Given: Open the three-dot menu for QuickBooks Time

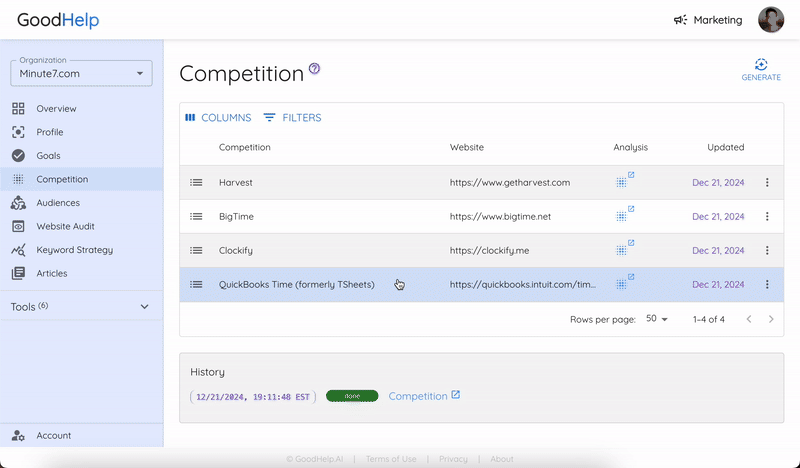Looking at the screenshot, I should coord(767,284).
